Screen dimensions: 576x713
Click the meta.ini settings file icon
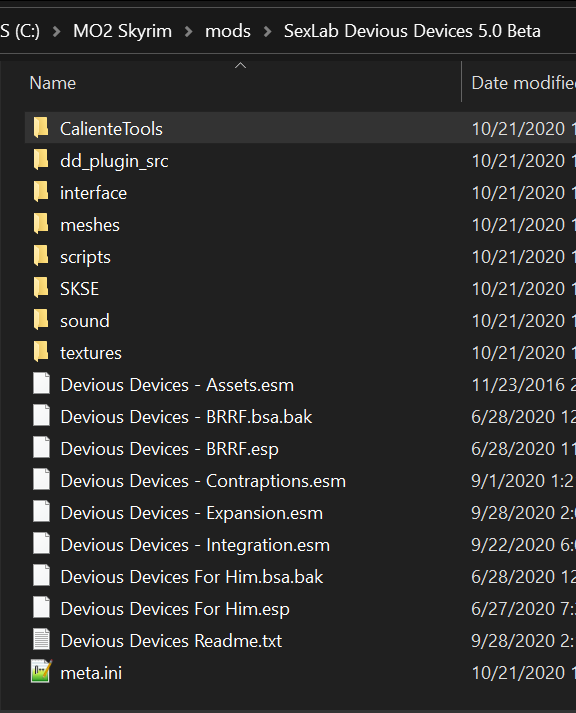tap(41, 672)
